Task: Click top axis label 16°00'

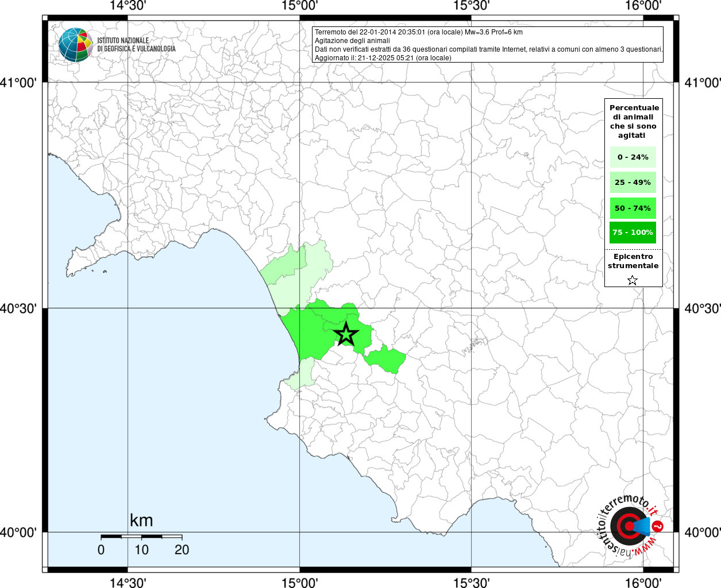Action: pyautogui.click(x=643, y=6)
